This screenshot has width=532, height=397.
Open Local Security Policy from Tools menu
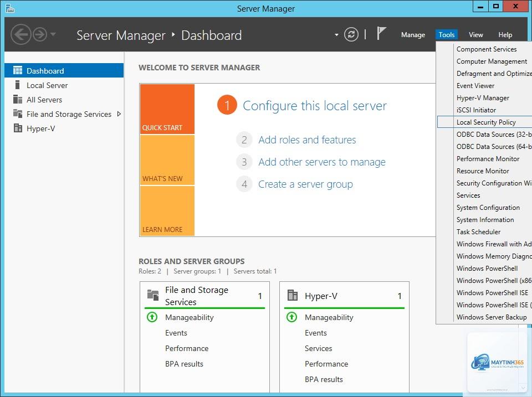(x=484, y=122)
